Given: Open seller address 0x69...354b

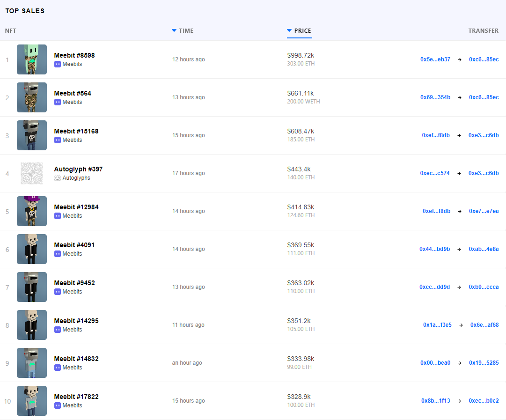Looking at the screenshot, I should click(x=435, y=97).
